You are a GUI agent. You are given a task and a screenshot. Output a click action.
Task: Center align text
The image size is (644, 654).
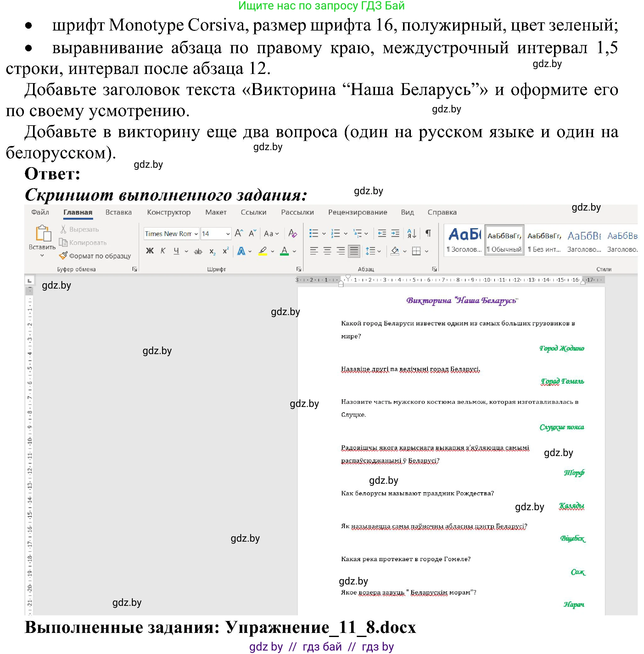(327, 251)
